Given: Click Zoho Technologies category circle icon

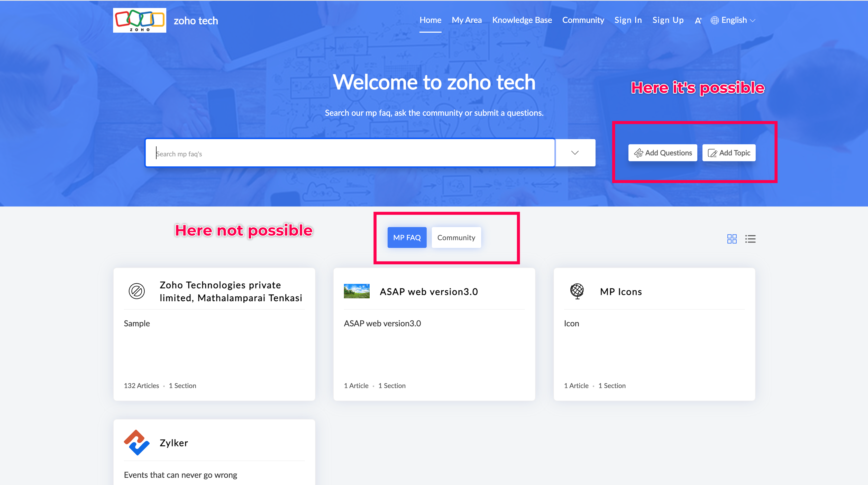Looking at the screenshot, I should [136, 291].
